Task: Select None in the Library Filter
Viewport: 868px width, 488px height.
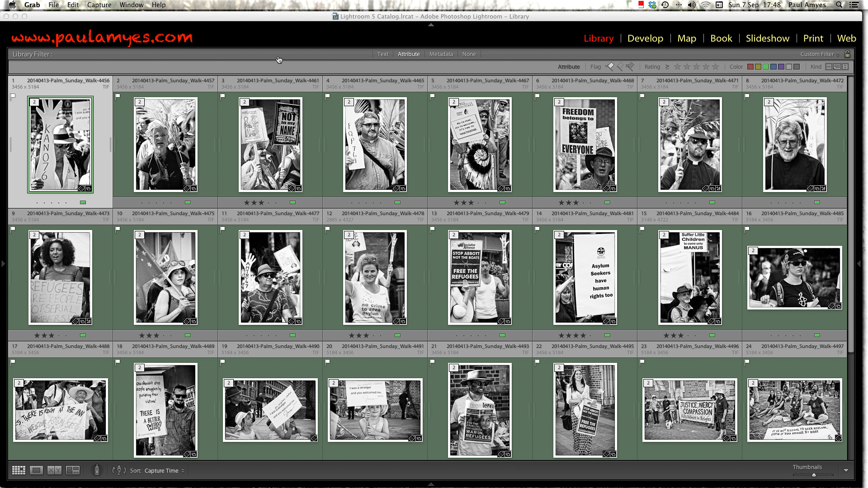Action: [x=469, y=54]
